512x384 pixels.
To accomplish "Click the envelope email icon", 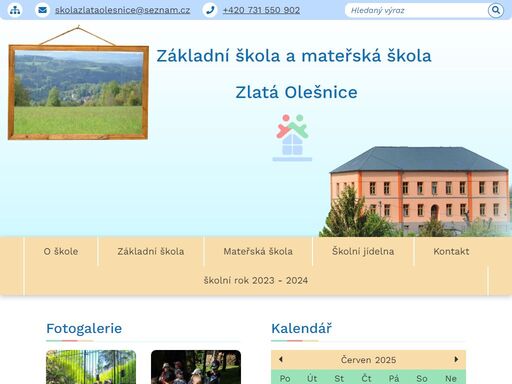I will [42, 10].
